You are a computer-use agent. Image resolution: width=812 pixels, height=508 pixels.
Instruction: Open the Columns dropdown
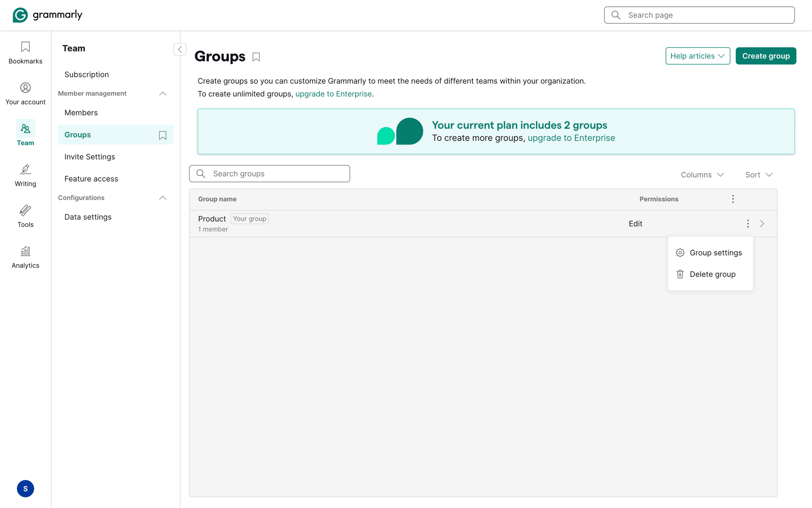[x=702, y=175]
